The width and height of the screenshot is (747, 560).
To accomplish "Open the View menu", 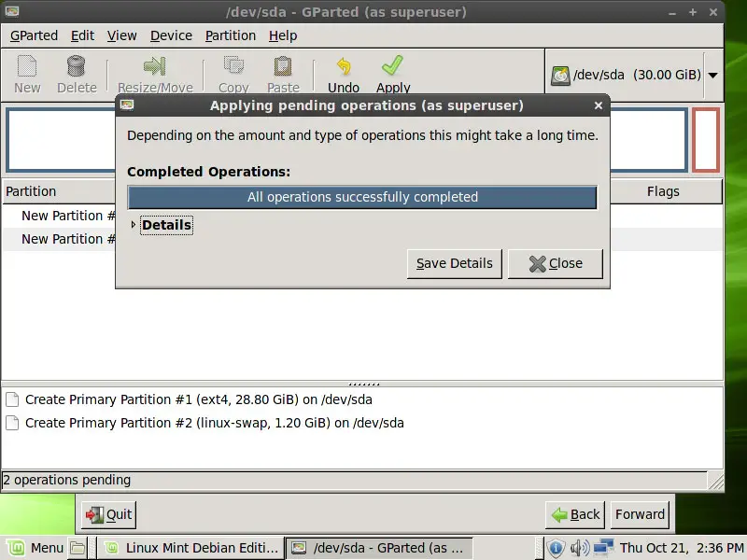I will coord(121,35).
